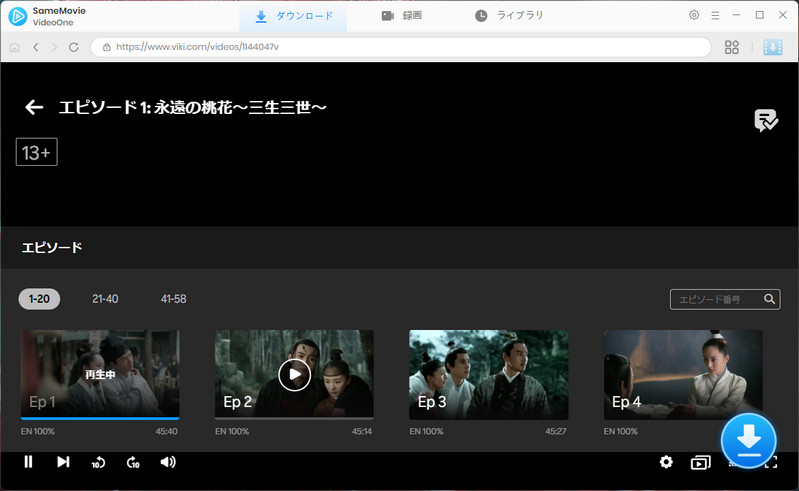This screenshot has height=491, width=799.
Task: Click the Ep 1 progress bar
Action: pos(100,418)
